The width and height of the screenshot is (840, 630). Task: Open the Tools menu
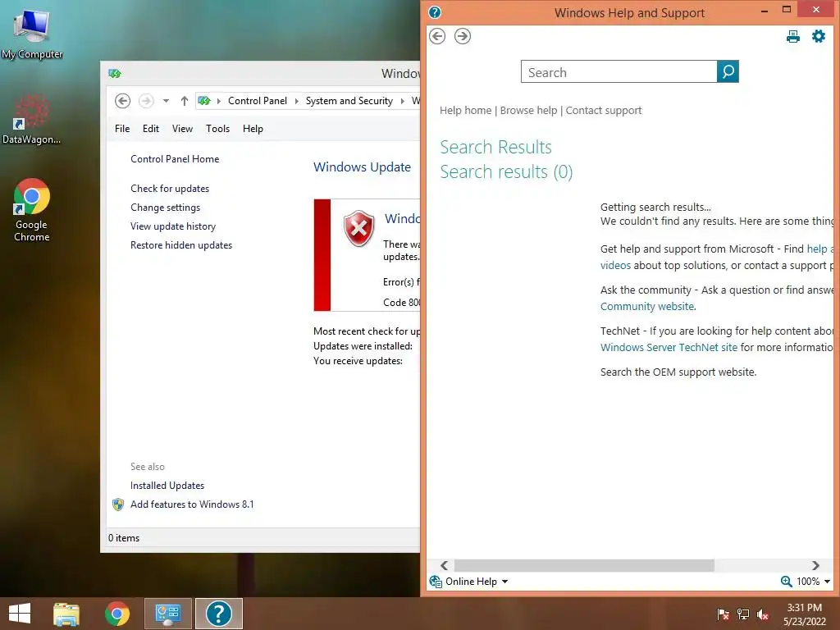(x=217, y=129)
